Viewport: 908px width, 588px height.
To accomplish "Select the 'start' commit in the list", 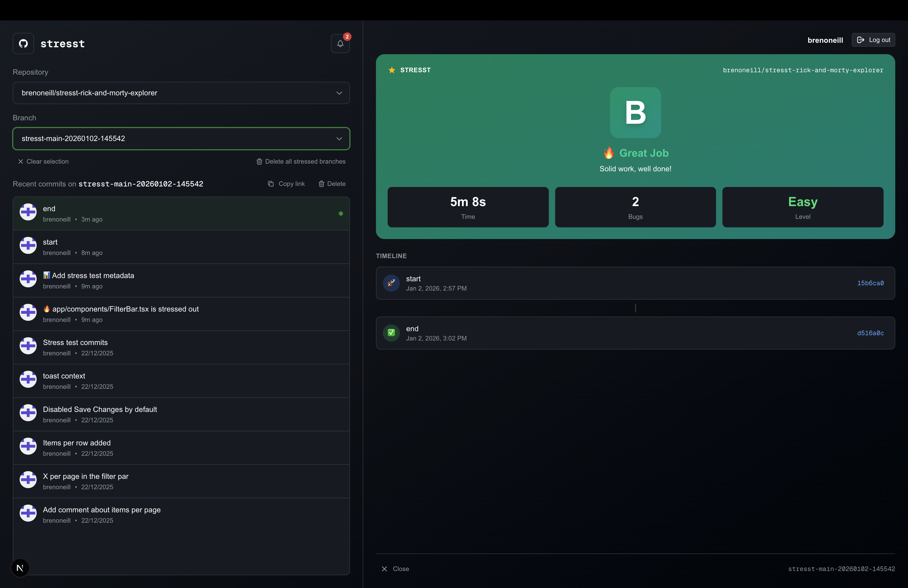I will [x=181, y=247].
